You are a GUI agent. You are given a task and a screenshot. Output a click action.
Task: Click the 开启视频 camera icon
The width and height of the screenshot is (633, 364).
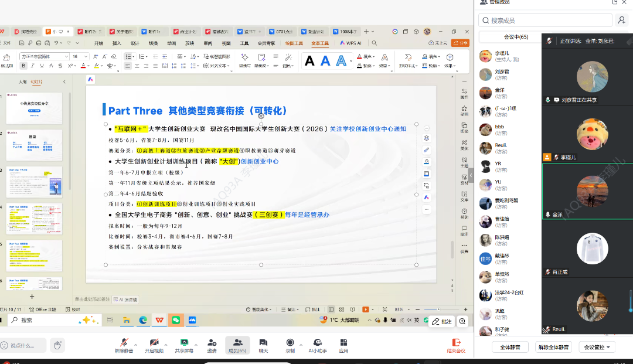click(x=154, y=343)
